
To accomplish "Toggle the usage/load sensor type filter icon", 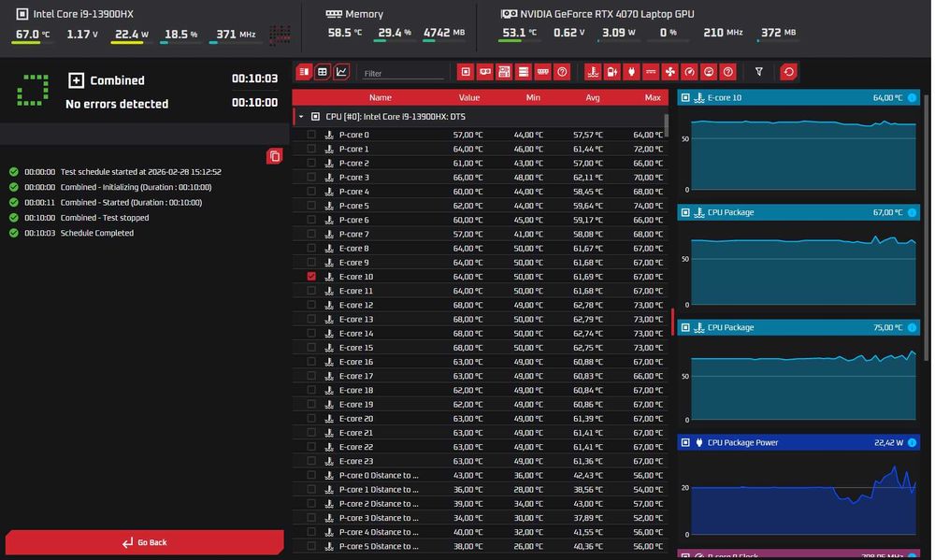I will 709,72.
